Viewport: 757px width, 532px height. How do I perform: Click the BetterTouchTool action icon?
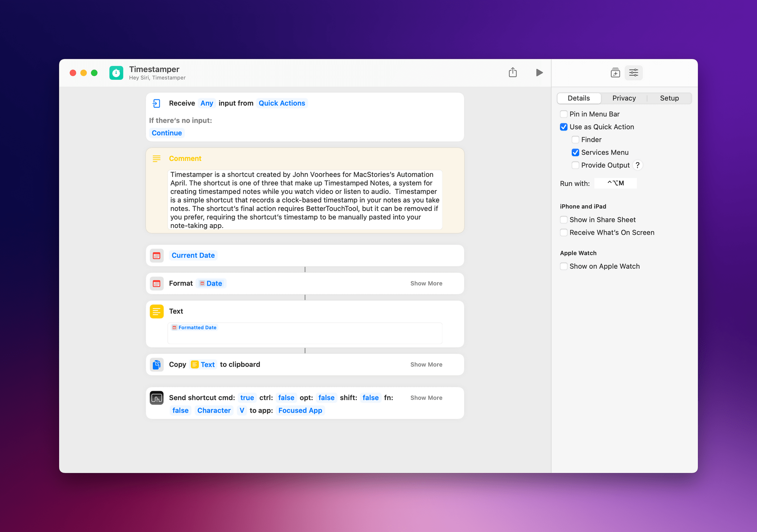[x=157, y=398]
